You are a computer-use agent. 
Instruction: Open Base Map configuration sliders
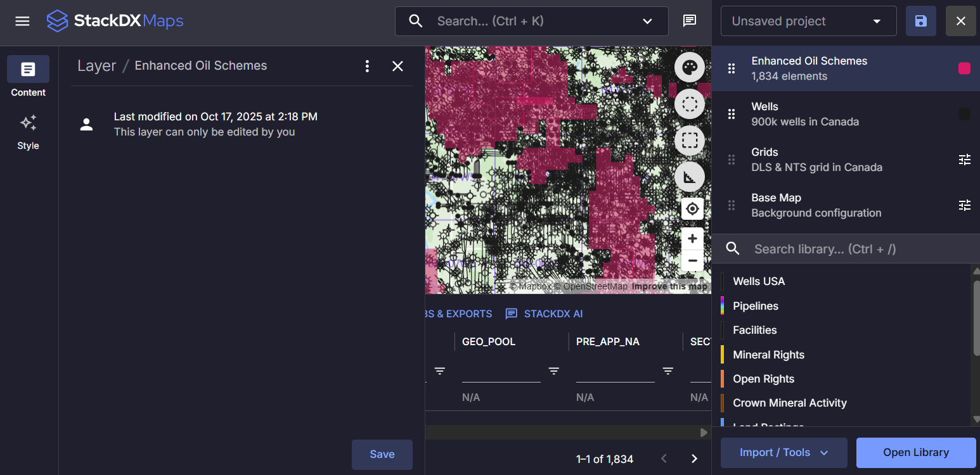tap(964, 205)
